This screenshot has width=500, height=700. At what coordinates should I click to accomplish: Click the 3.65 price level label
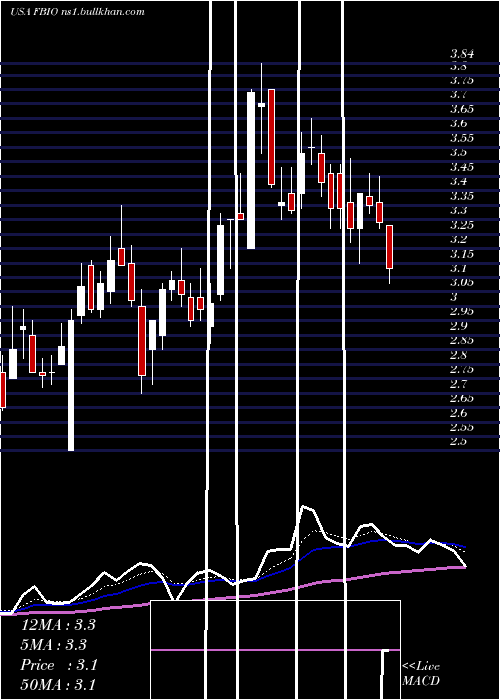click(x=462, y=109)
